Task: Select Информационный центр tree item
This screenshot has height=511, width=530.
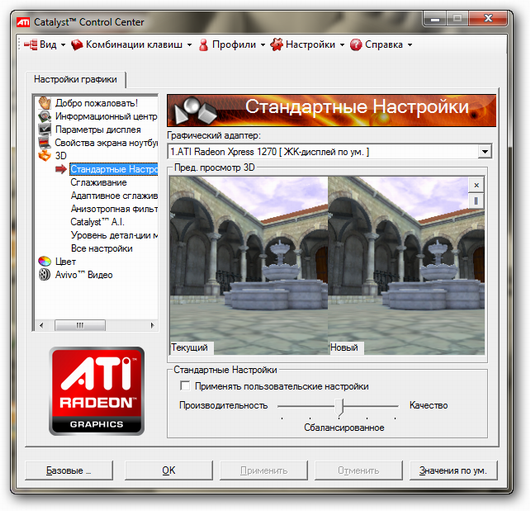Action: point(106,116)
